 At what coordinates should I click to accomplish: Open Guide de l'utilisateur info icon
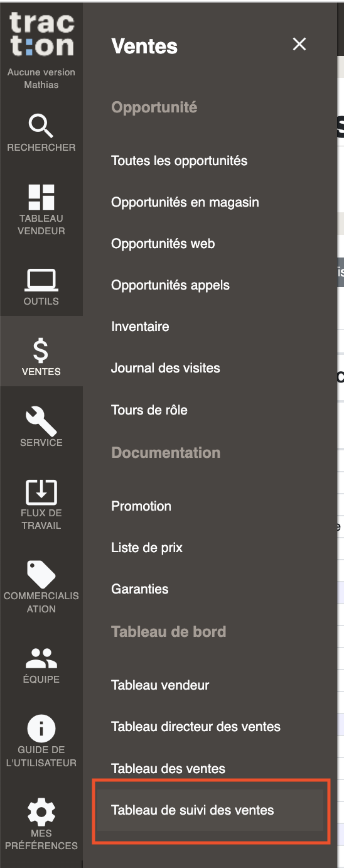coord(41,728)
